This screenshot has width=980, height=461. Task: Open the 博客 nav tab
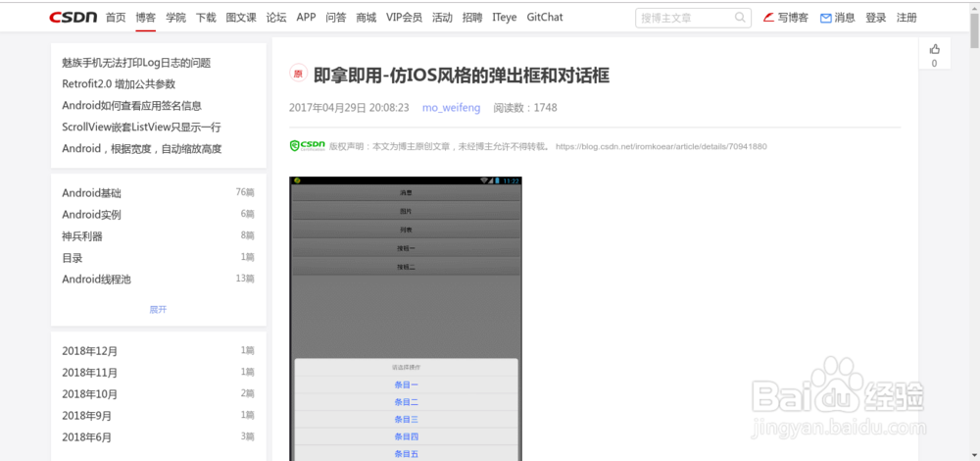146,18
